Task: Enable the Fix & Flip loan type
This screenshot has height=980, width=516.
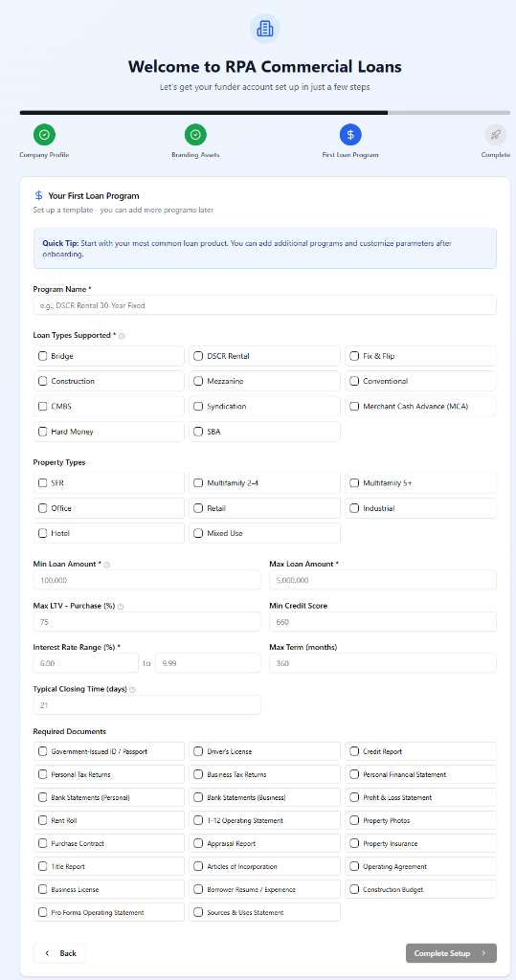Action: (354, 356)
